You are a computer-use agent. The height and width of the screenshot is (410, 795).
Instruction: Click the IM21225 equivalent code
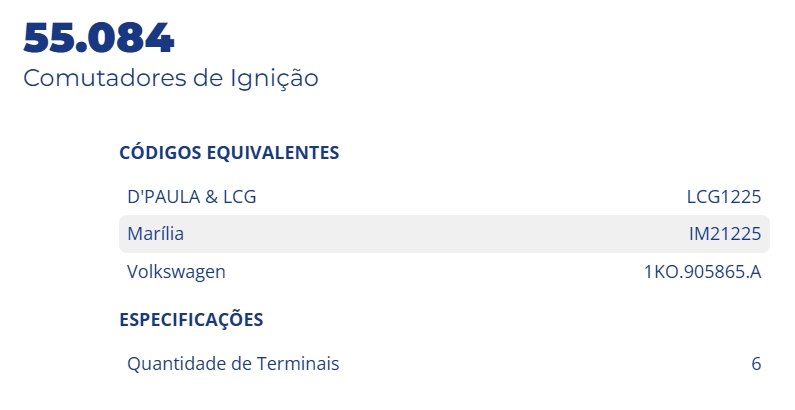(725, 234)
